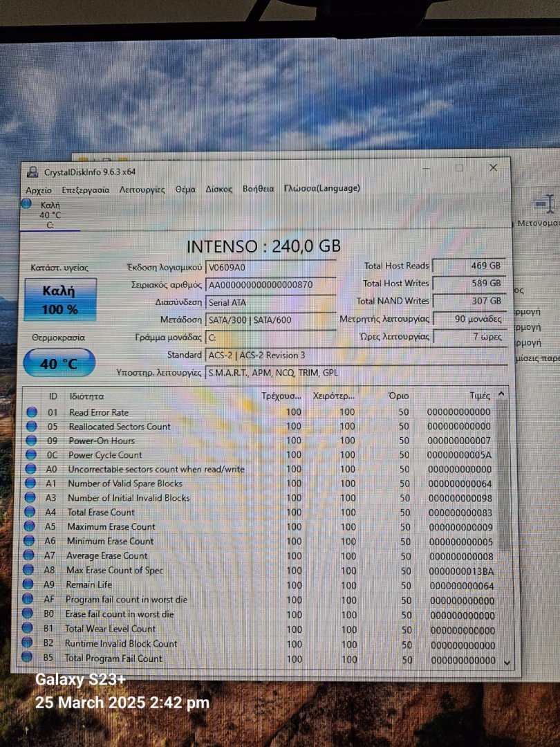The width and height of the screenshot is (560, 747).
Task: Click the Max Erase Count of Spec value 0000000013BA
Action: coord(461,571)
